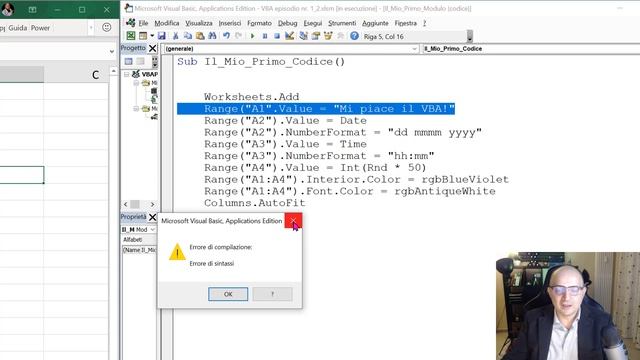Click View Object icon in Progetto panel
Image resolution: width=640 pixels, height=360 pixels.
pos(140,61)
